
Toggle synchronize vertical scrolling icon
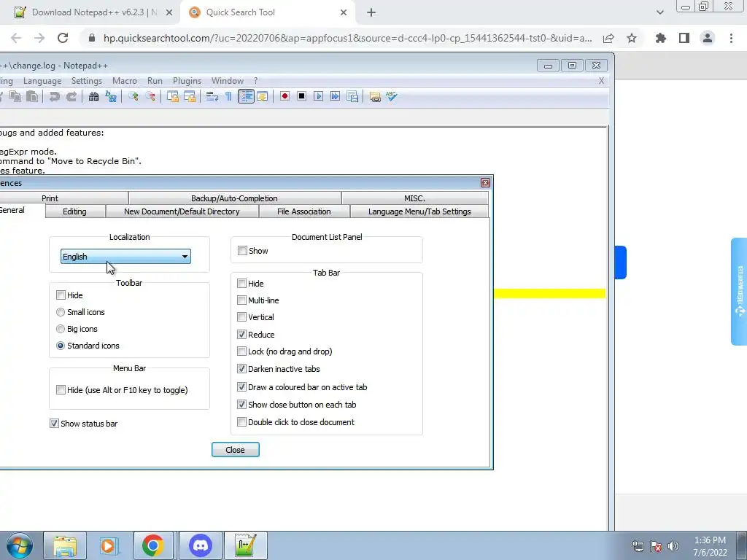coord(173,97)
